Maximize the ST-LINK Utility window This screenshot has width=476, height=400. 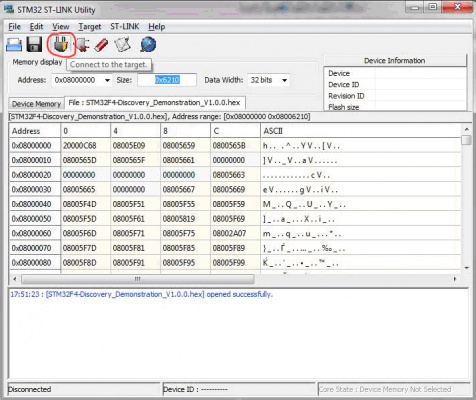[x=432, y=7]
